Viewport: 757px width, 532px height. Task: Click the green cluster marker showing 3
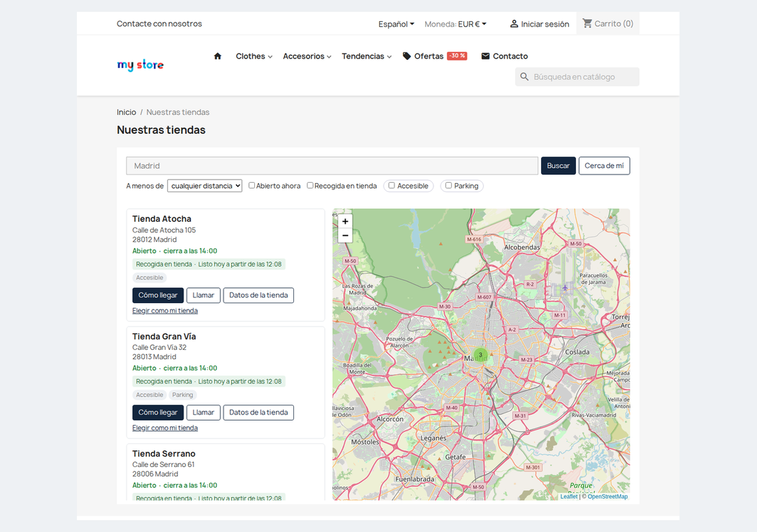pos(481,355)
